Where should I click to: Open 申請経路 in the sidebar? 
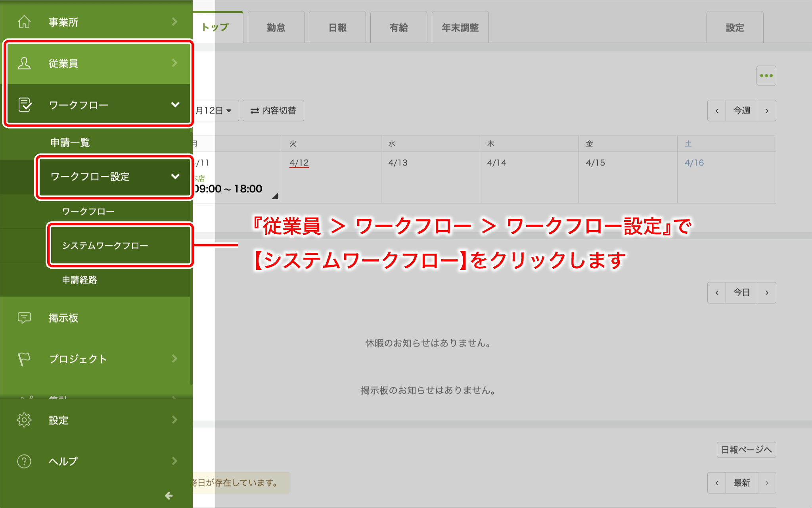tap(80, 280)
